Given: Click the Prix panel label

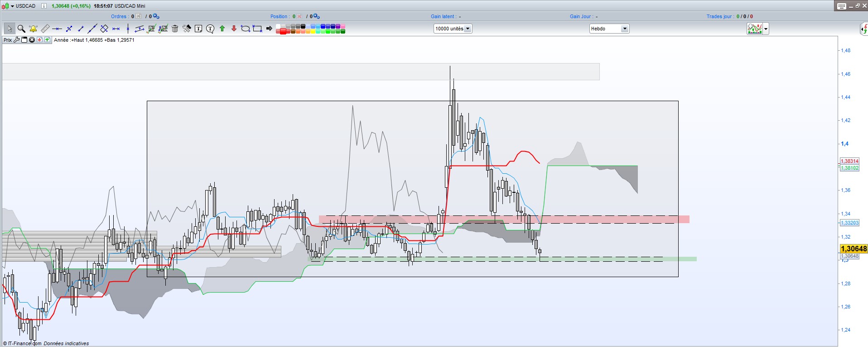Looking at the screenshot, I should [x=8, y=40].
